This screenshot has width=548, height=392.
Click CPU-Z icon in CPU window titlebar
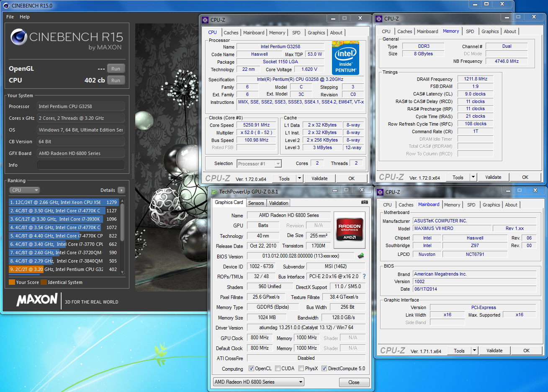[205, 20]
